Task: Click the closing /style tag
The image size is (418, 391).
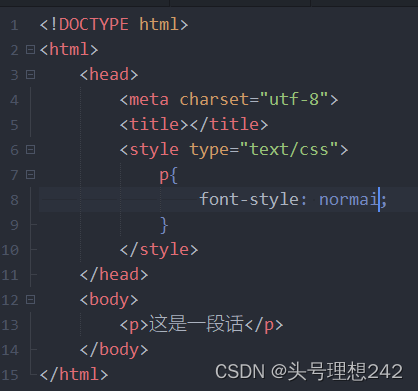Action: pos(159,250)
